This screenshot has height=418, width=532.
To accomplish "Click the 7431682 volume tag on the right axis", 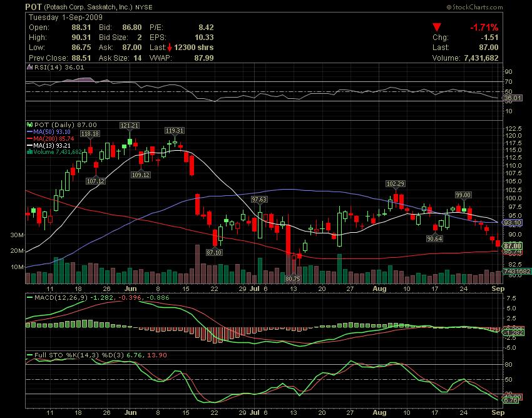I will tap(517, 272).
